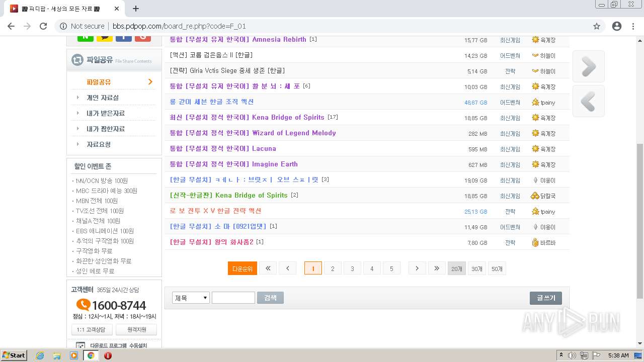The width and height of the screenshot is (644, 362).
Task: Open 로 보 전투 한글 전략 액션 post
Action: click(x=216, y=211)
